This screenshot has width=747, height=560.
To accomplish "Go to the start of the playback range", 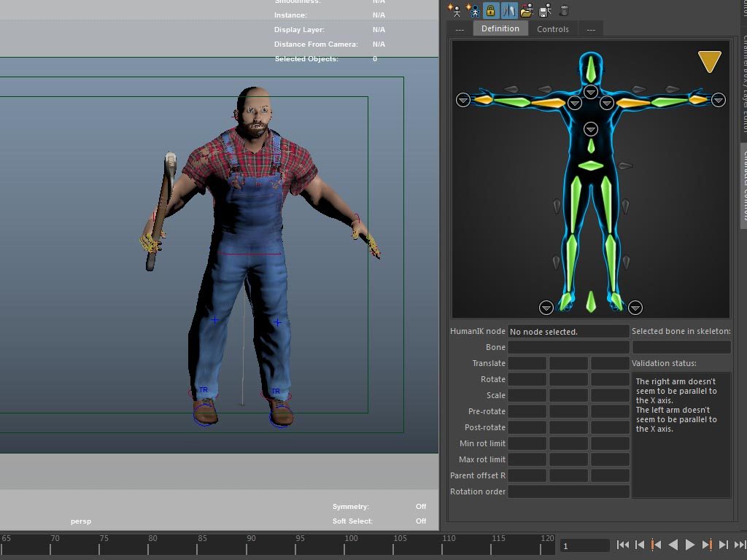I will [623, 545].
